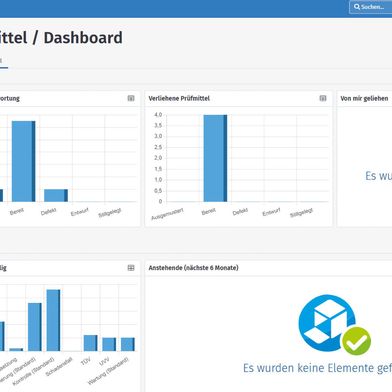The height and width of the screenshot is (392, 392).
Task: Click 'Es wurden keine Elemente' message in Anstehende panel
Action: pyautogui.click(x=317, y=368)
